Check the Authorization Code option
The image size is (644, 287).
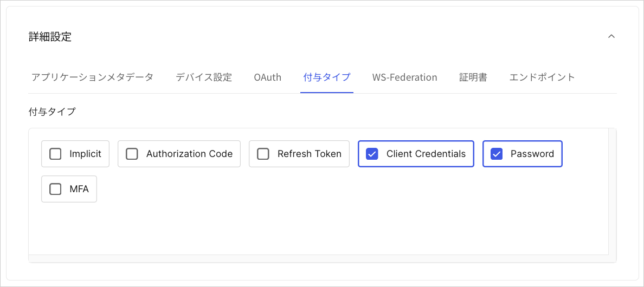pos(132,154)
